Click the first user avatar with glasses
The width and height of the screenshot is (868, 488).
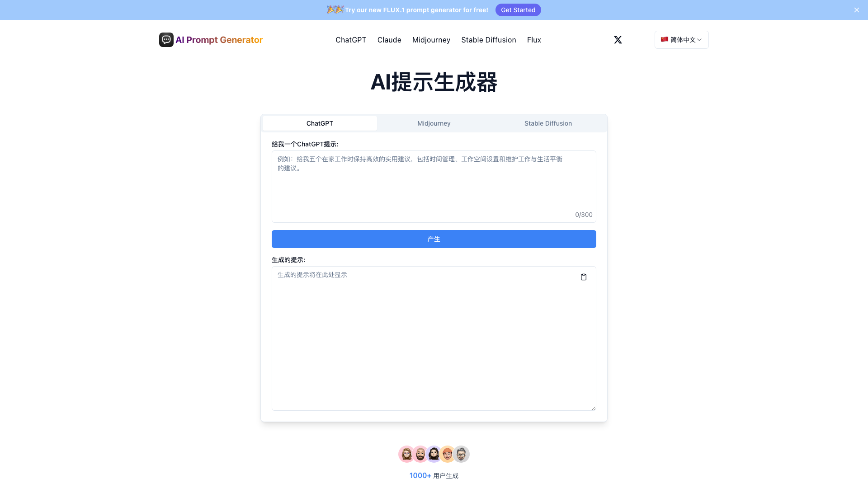tap(406, 454)
